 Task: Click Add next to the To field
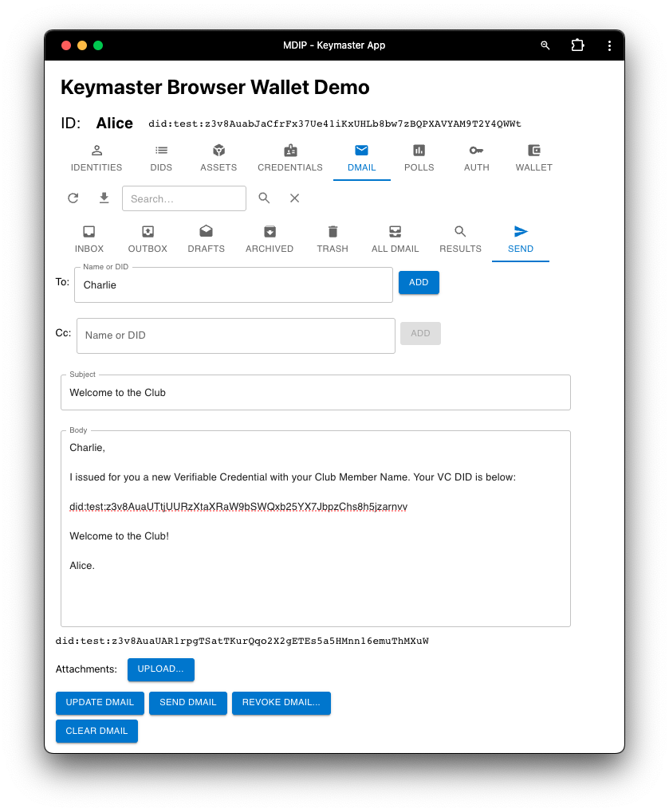click(419, 283)
